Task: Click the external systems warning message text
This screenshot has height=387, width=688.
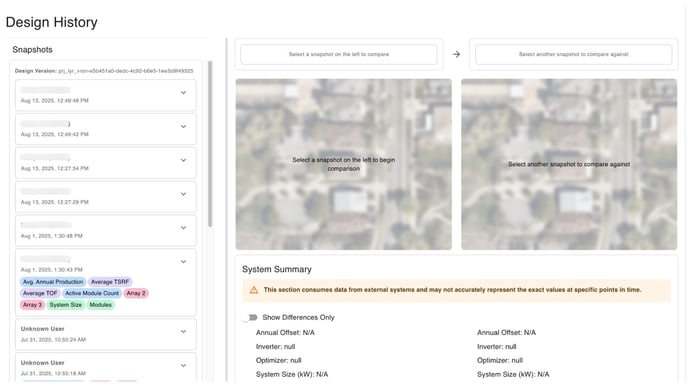Action: click(x=452, y=290)
